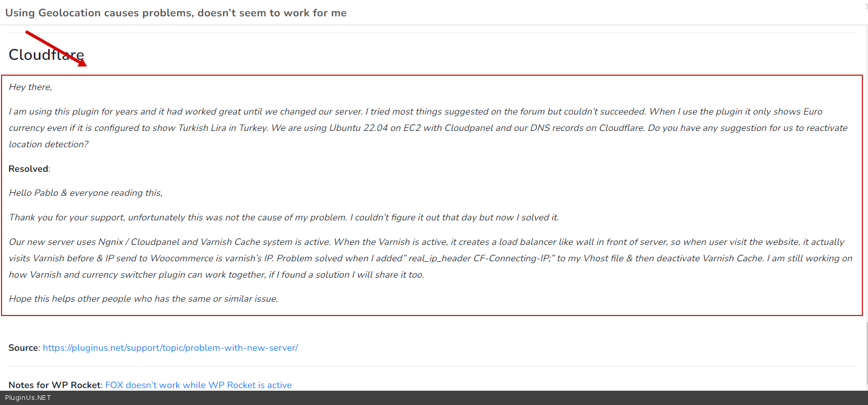
Task: Click the location detection question text
Action: pos(49,144)
